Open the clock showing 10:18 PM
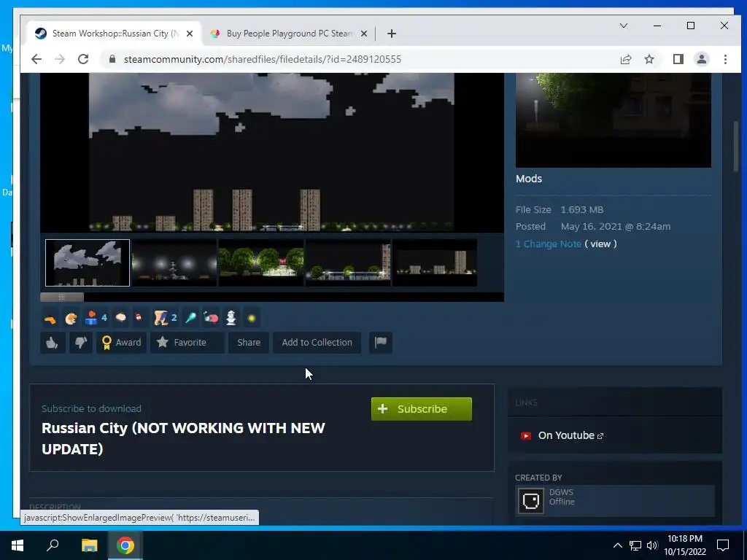 tap(685, 545)
